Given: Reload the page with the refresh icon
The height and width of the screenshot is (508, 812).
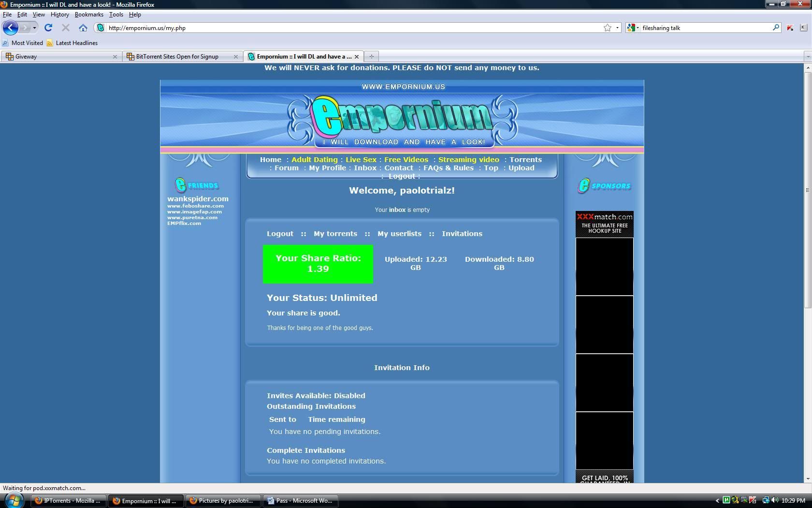Looking at the screenshot, I should coord(48,28).
